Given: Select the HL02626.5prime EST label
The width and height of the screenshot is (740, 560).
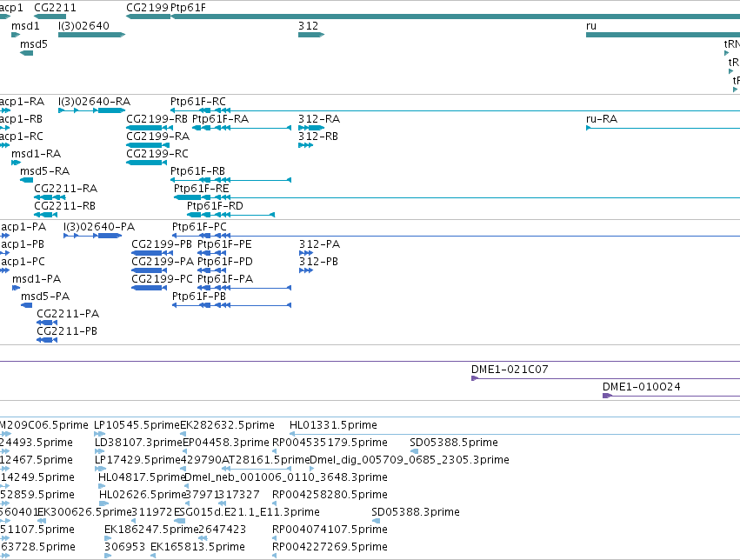Looking at the screenshot, I should click(x=143, y=495).
